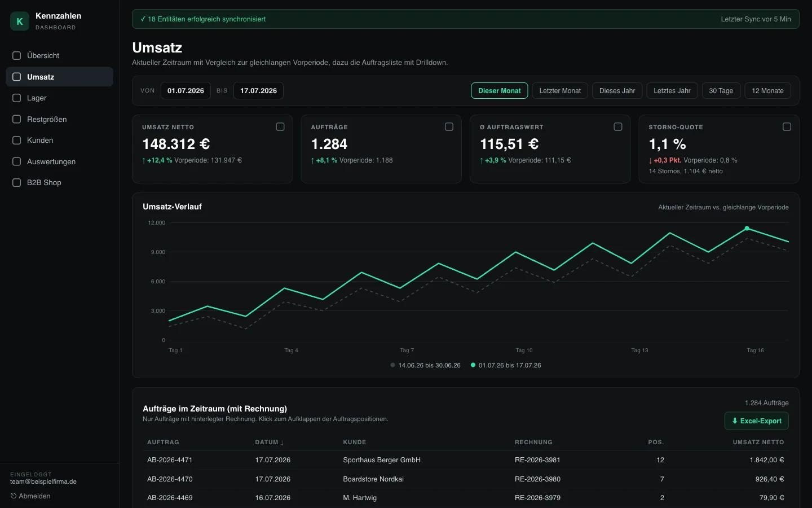This screenshot has height=508, width=812.
Task: Expand order row AB-2026-4471
Action: 466,460
